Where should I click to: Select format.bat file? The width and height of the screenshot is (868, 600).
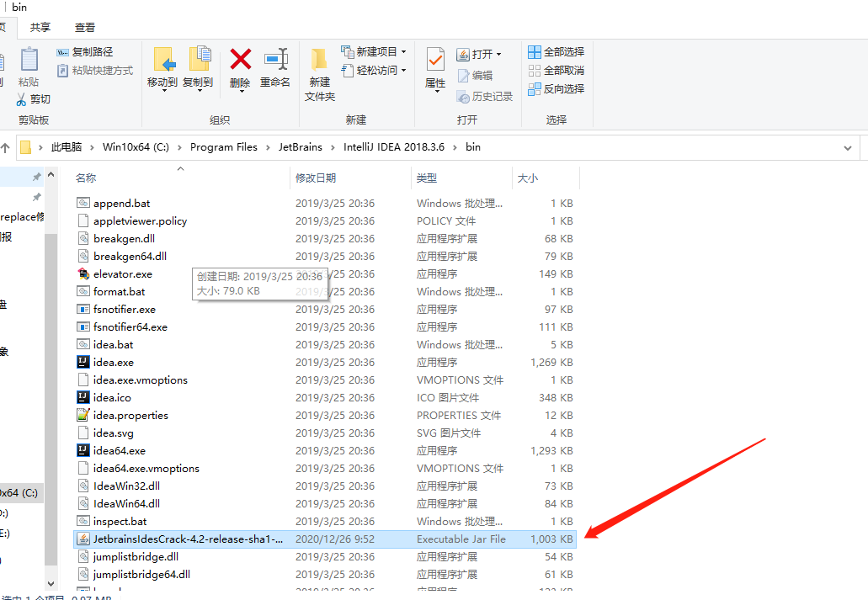[324, 292]
